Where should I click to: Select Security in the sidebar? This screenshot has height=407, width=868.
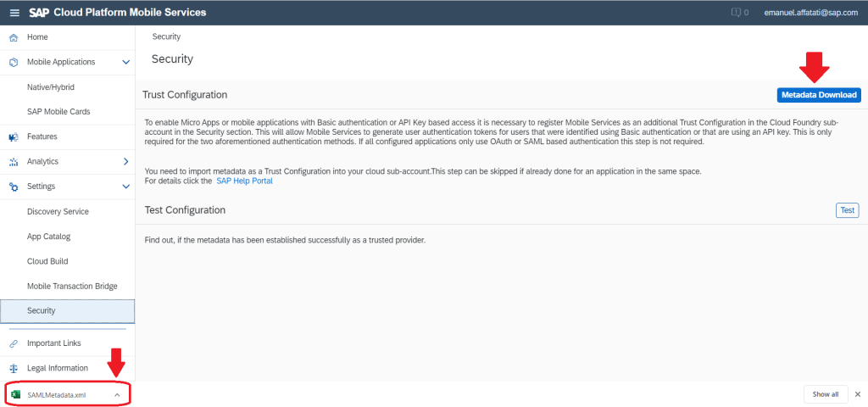[x=68, y=310]
